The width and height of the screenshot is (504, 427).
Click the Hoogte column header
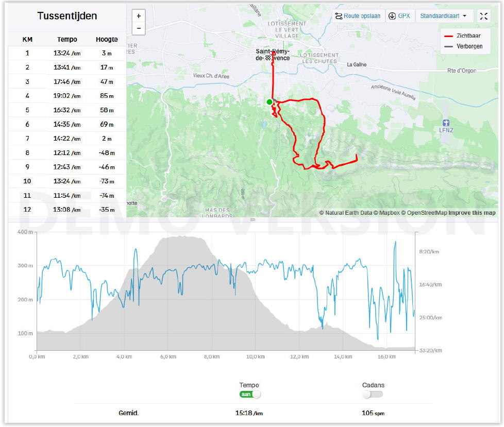click(107, 39)
